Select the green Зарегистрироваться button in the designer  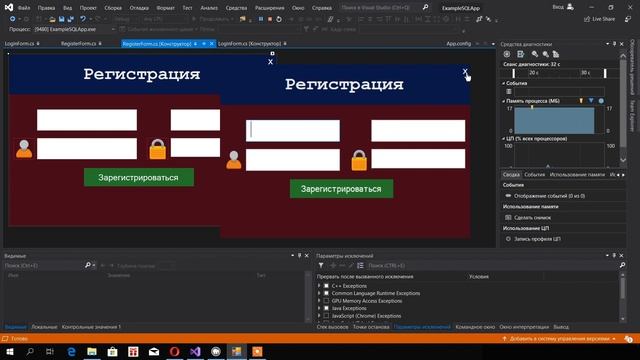click(x=139, y=178)
